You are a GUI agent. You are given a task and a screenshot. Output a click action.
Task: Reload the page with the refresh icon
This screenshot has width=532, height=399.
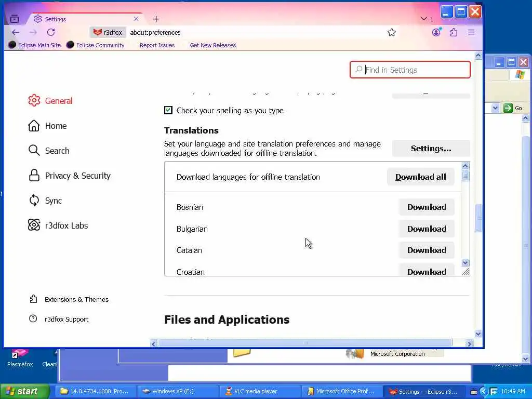pyautogui.click(x=51, y=32)
